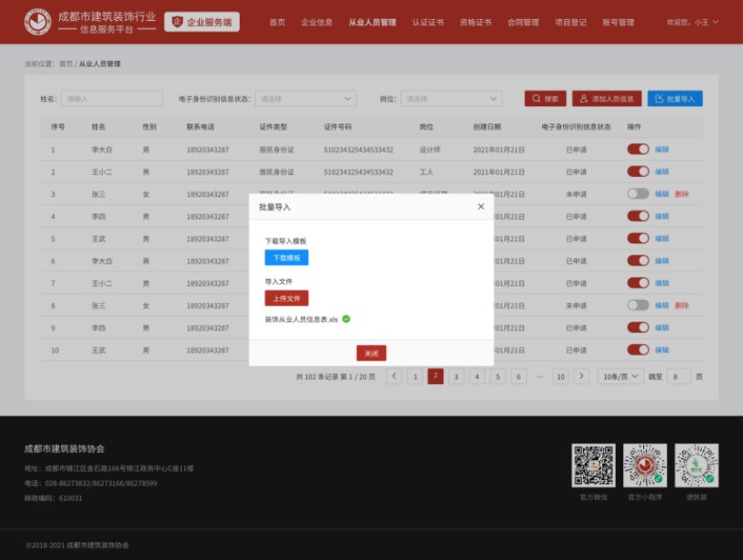Enable the switch for row 3 张三
The image size is (743, 560).
click(638, 193)
